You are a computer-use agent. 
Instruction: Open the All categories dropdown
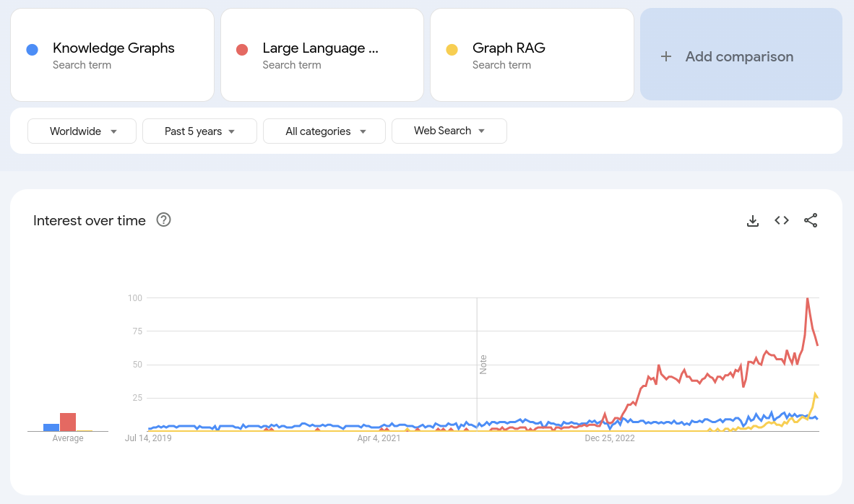324,131
